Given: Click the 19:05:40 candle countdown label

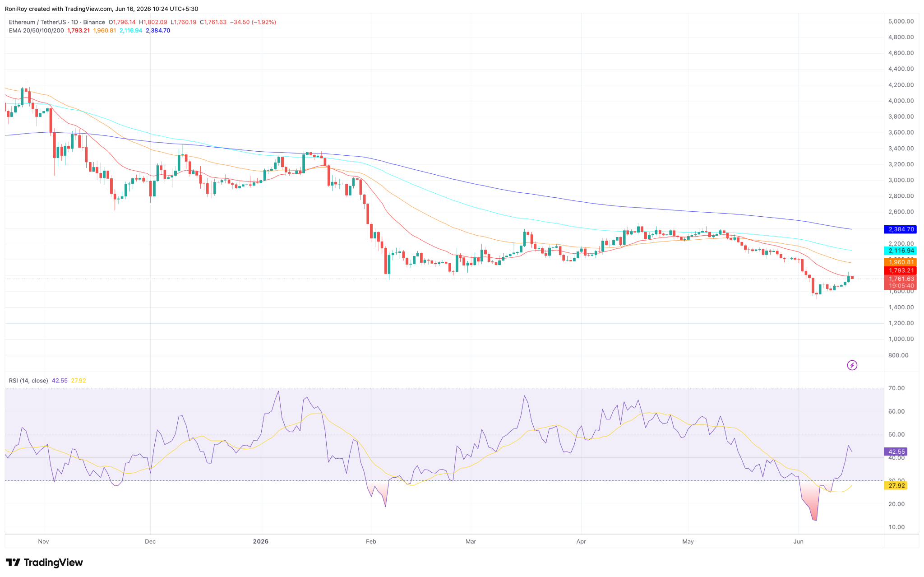Looking at the screenshot, I should [x=901, y=286].
